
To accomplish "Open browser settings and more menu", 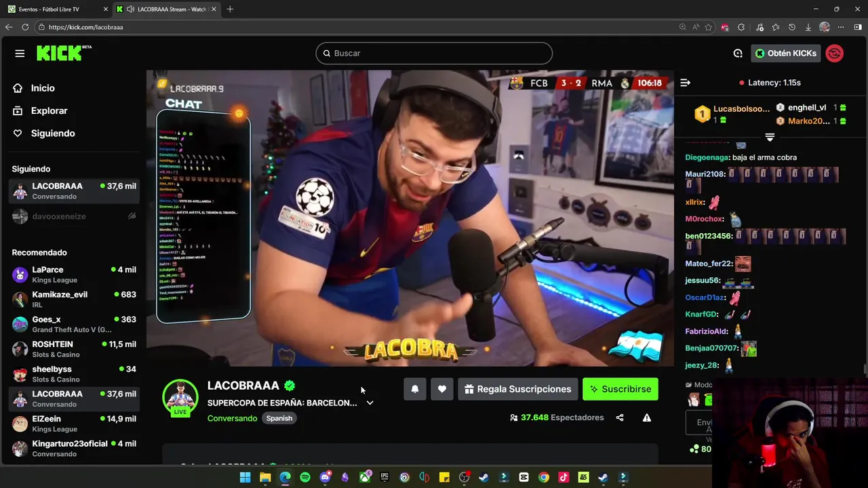I will pyautogui.click(x=841, y=27).
